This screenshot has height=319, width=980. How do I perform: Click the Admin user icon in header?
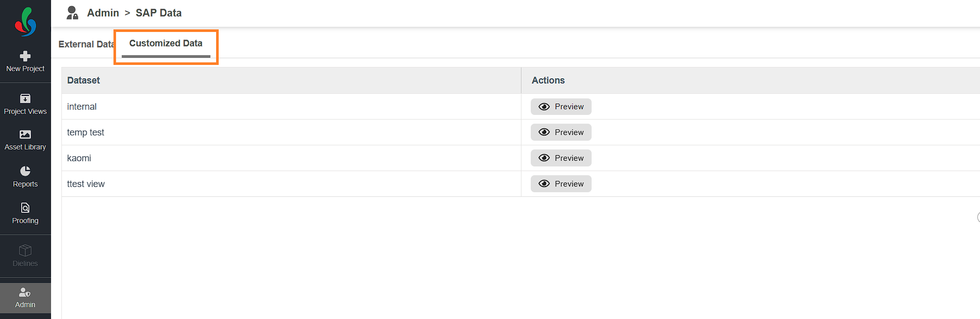[73, 13]
